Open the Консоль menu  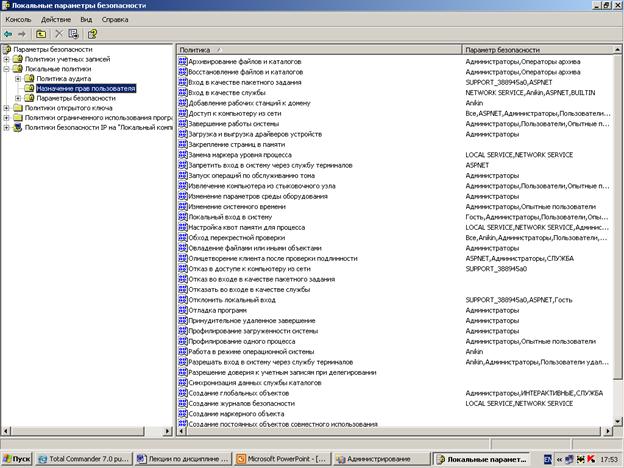(x=18, y=20)
